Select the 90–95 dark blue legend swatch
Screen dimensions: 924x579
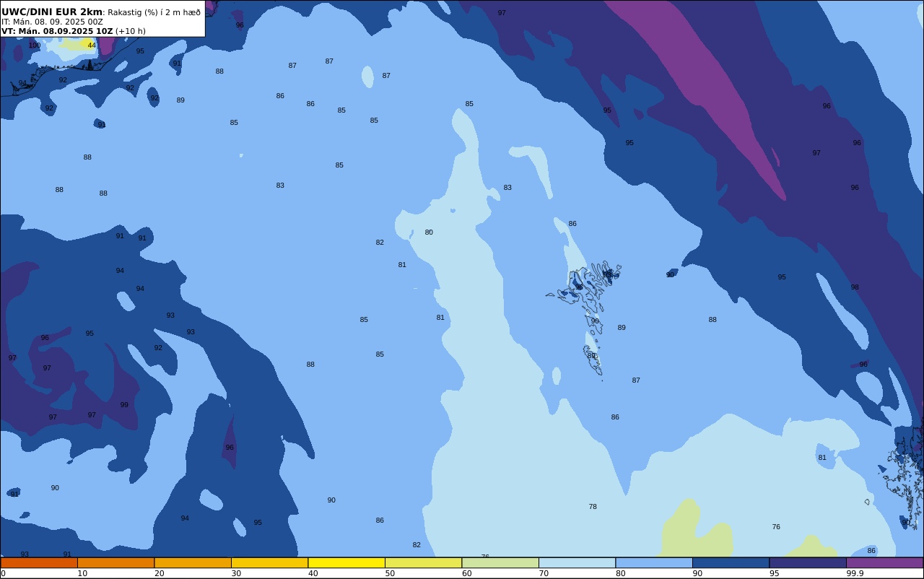pyautogui.click(x=731, y=562)
